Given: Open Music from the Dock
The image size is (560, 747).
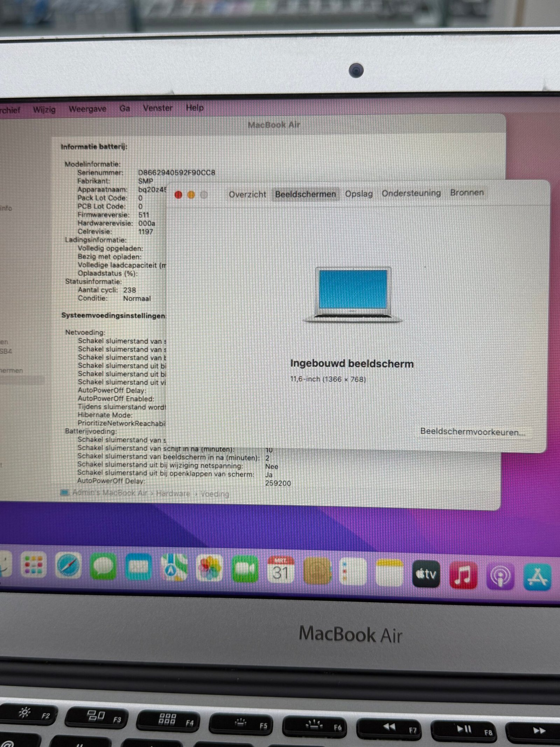Looking at the screenshot, I should point(463,575).
